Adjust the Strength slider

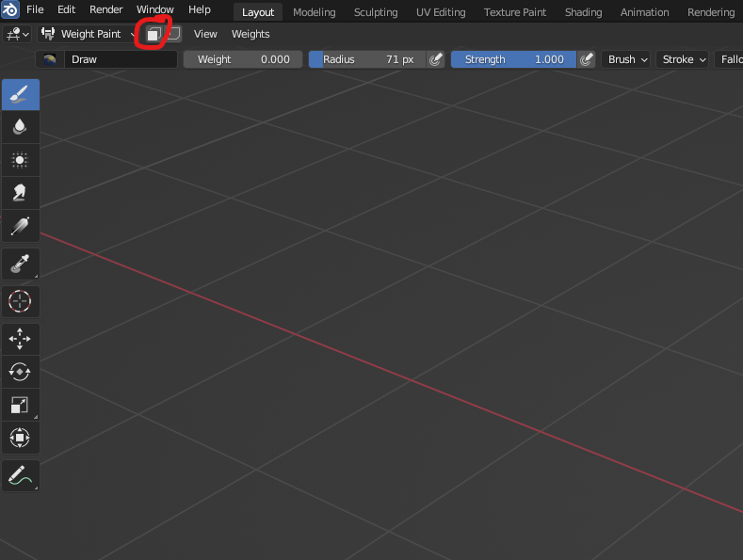coord(513,59)
